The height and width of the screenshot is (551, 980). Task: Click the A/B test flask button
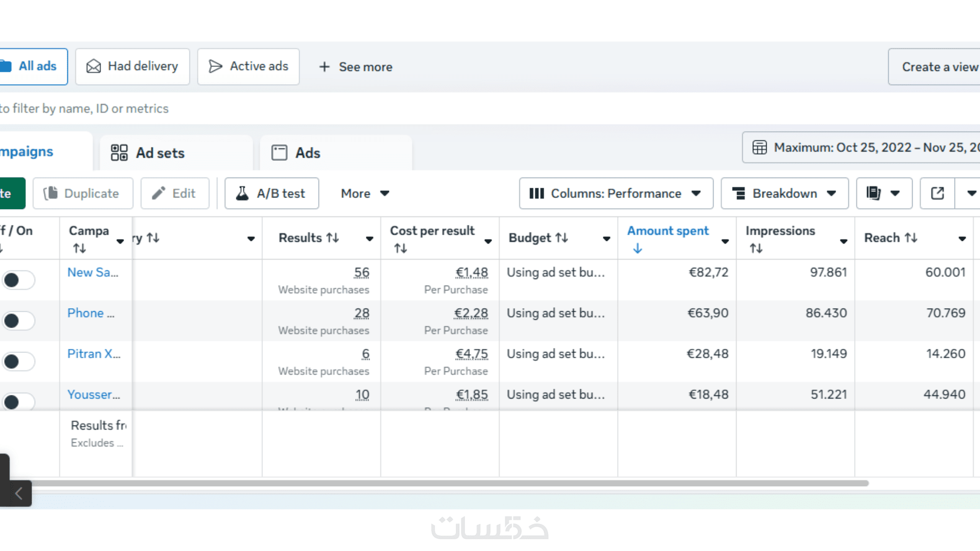tap(272, 193)
